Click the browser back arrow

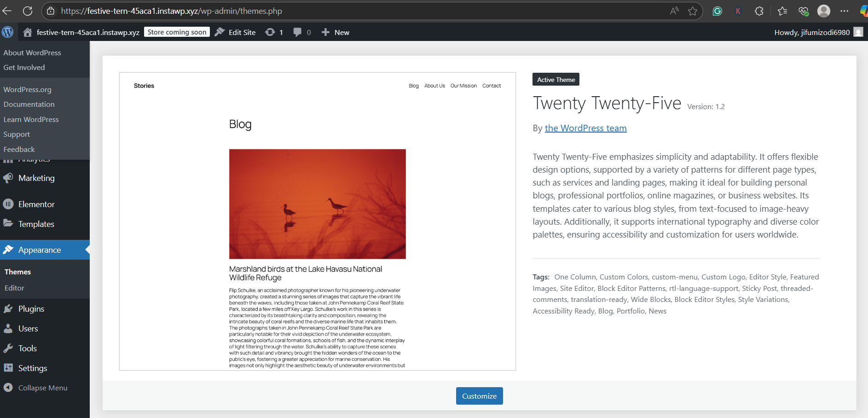pyautogui.click(x=7, y=11)
